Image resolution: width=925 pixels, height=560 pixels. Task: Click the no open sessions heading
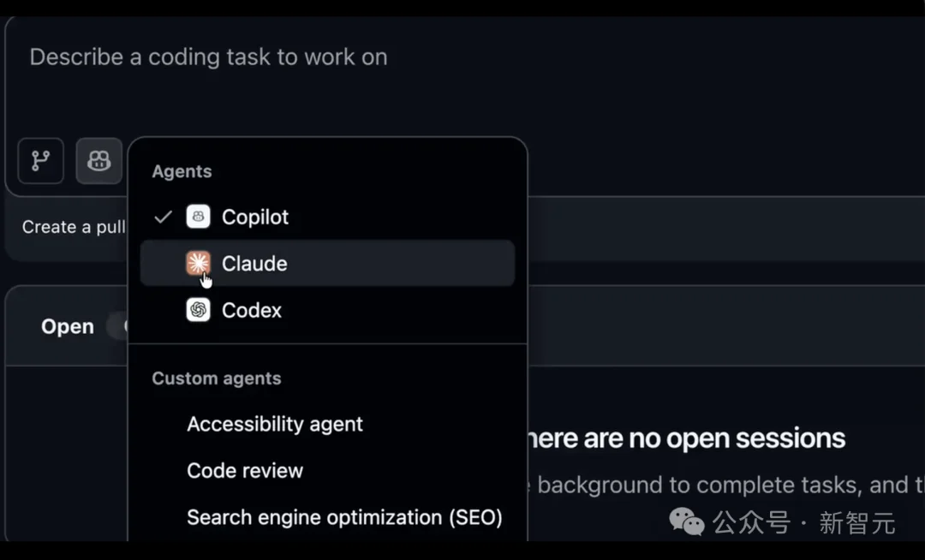[686, 438]
